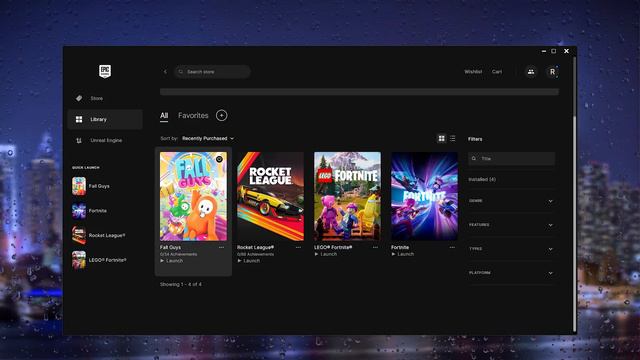640x360 pixels.
Task: Go back using the back arrow
Action: point(165,72)
